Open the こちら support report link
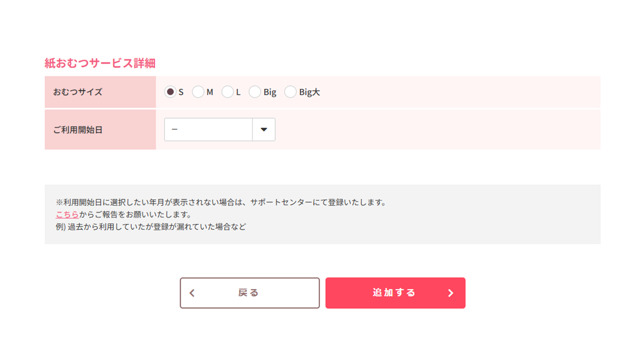This screenshot has width=644, height=362. click(67, 215)
